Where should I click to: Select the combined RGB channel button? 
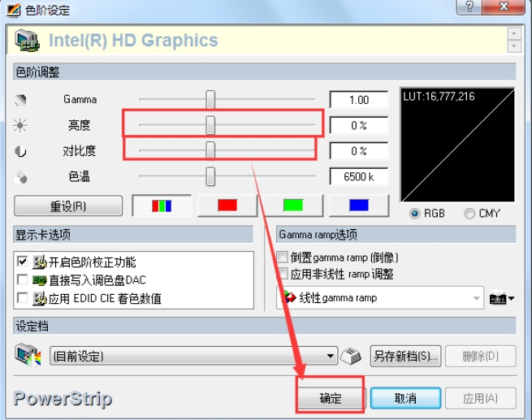(x=162, y=206)
